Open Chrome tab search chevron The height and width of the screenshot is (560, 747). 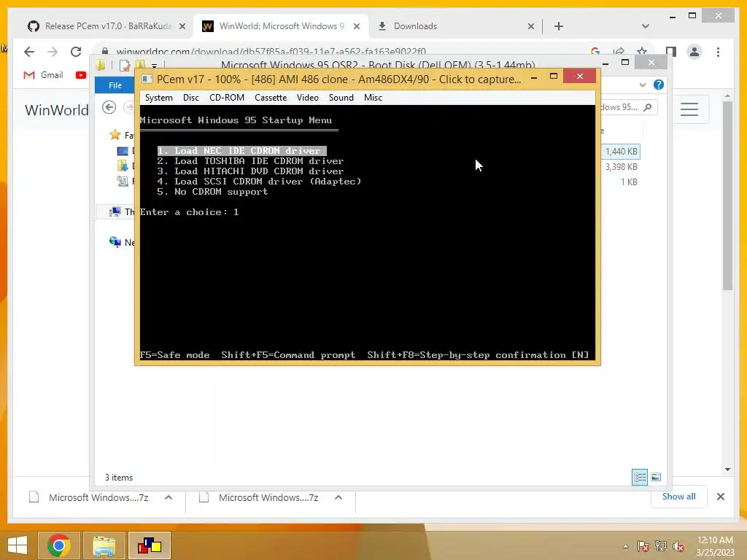point(645,26)
